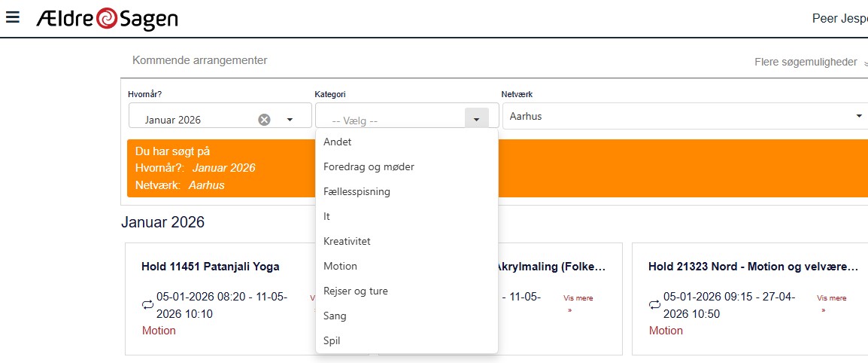Click Vis mere on Hold 21323 Nord

831,298
